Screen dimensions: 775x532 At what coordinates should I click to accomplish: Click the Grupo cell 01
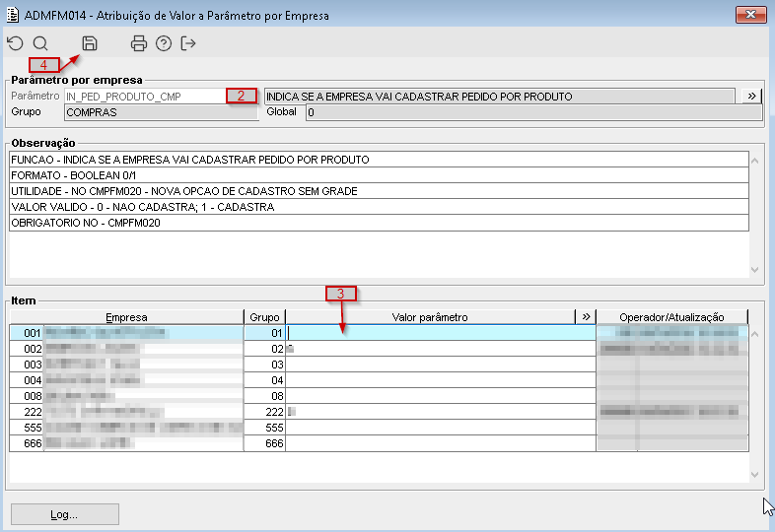coord(265,333)
